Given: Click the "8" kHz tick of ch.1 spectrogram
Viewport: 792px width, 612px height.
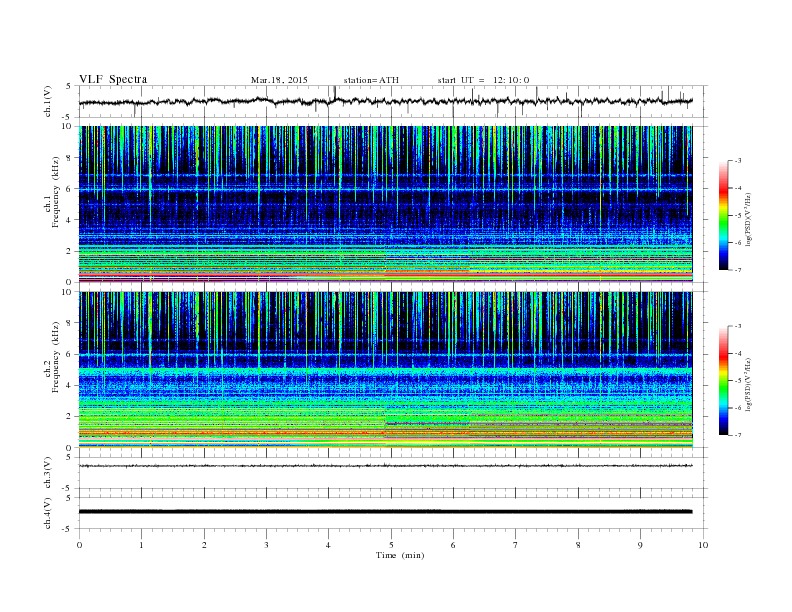Looking at the screenshot, I should click(70, 158).
